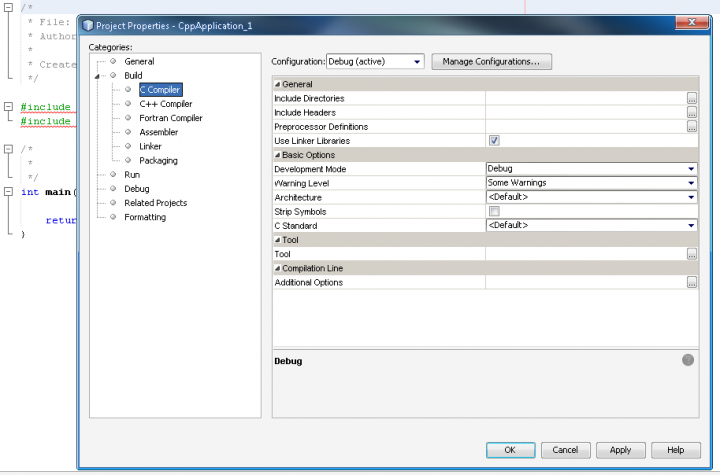Viewport: 720px width, 475px height.
Task: Select the C++ Compiler category
Action: pos(165,104)
